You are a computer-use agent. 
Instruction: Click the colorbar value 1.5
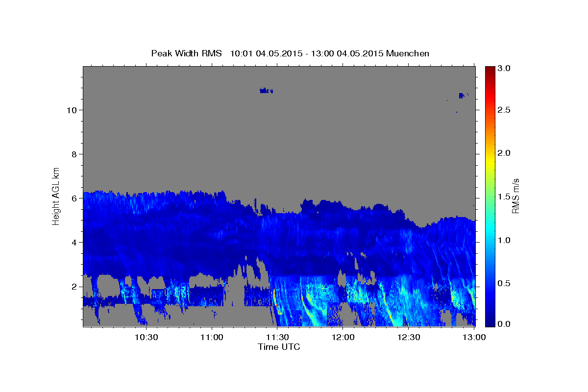[505, 196]
